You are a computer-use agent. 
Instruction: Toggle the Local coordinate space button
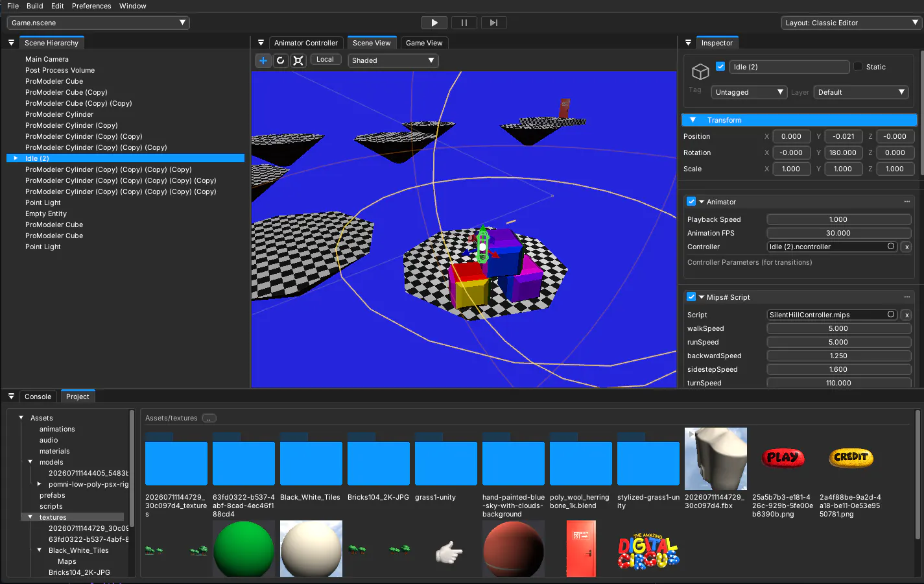pyautogui.click(x=326, y=60)
